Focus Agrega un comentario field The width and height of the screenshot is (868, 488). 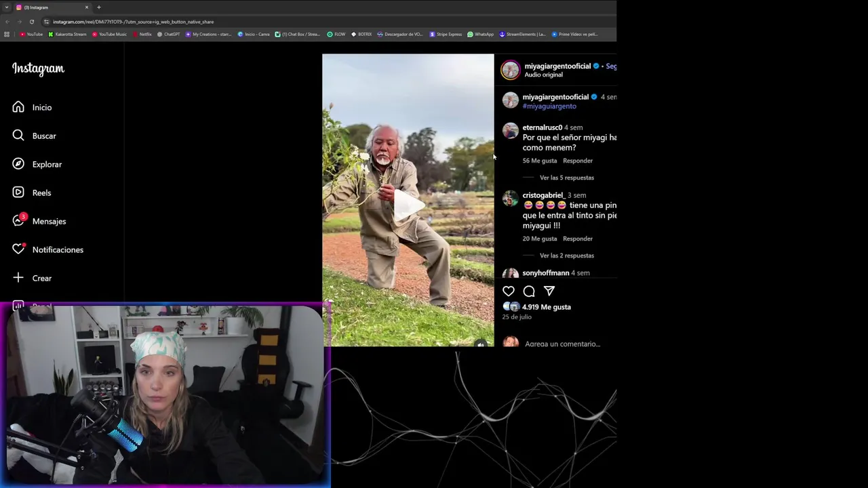(x=562, y=344)
